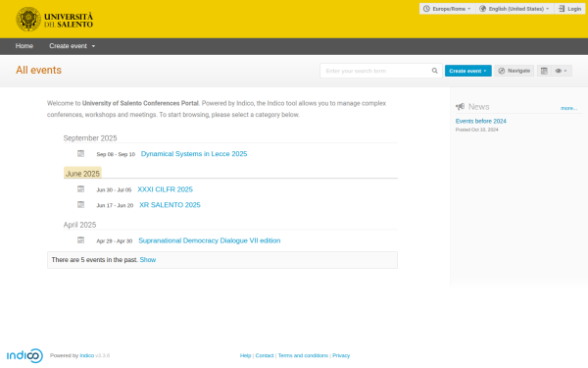Image resolution: width=588 pixels, height=368 pixels.
Task: Click Posted Oct 10, 2024 text
Action: pos(477,130)
